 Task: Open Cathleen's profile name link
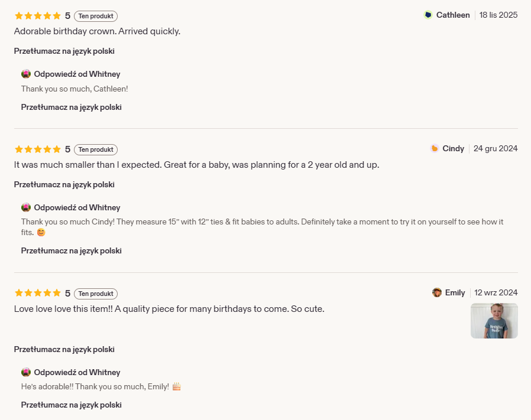click(453, 15)
